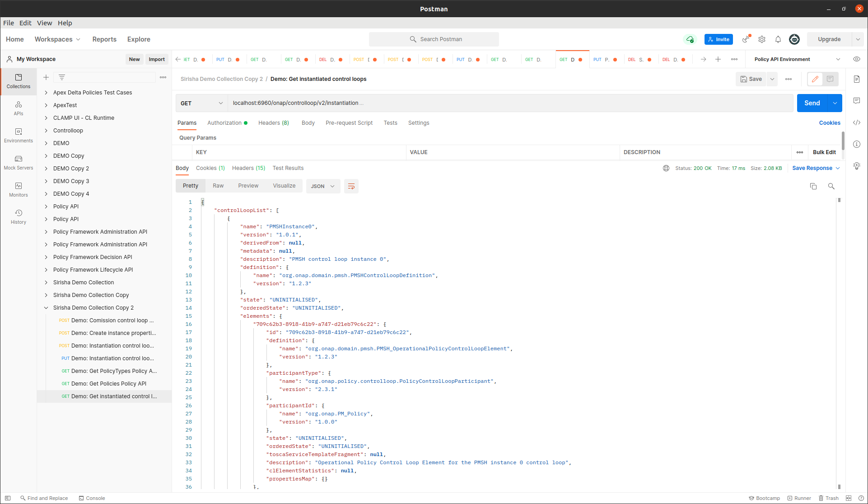The width and height of the screenshot is (868, 504).
Task: Open collection list options ellipsis
Action: (x=163, y=77)
